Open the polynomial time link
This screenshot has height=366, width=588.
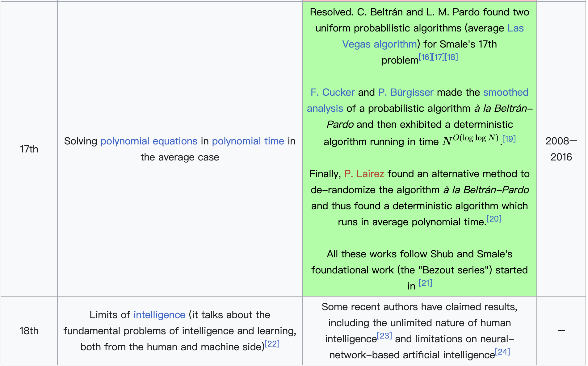[x=248, y=141]
